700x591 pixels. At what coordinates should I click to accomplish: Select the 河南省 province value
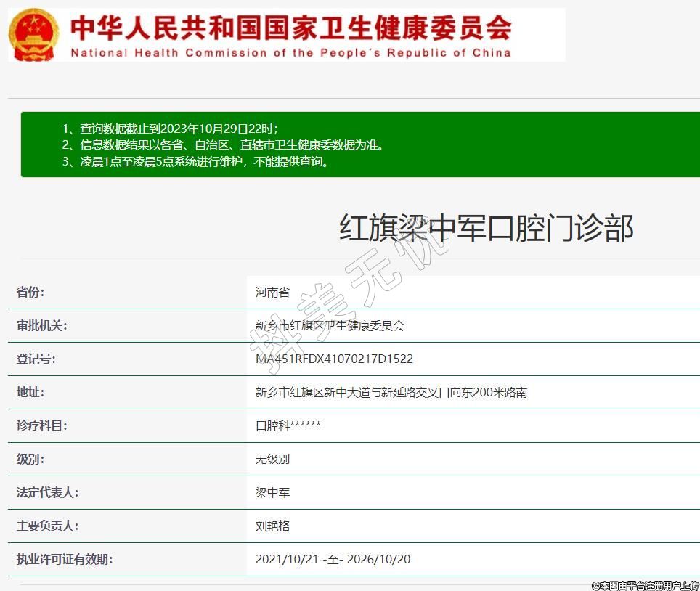click(x=272, y=292)
